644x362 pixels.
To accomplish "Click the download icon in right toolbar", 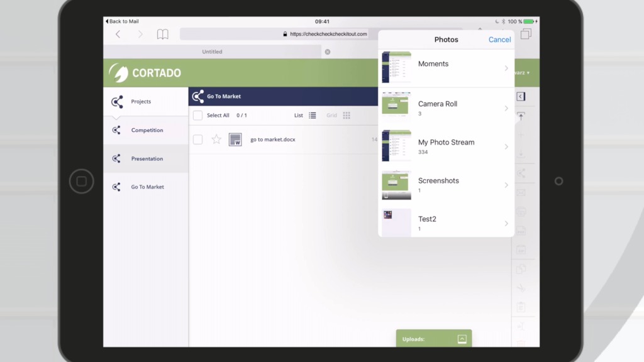I will click(521, 154).
